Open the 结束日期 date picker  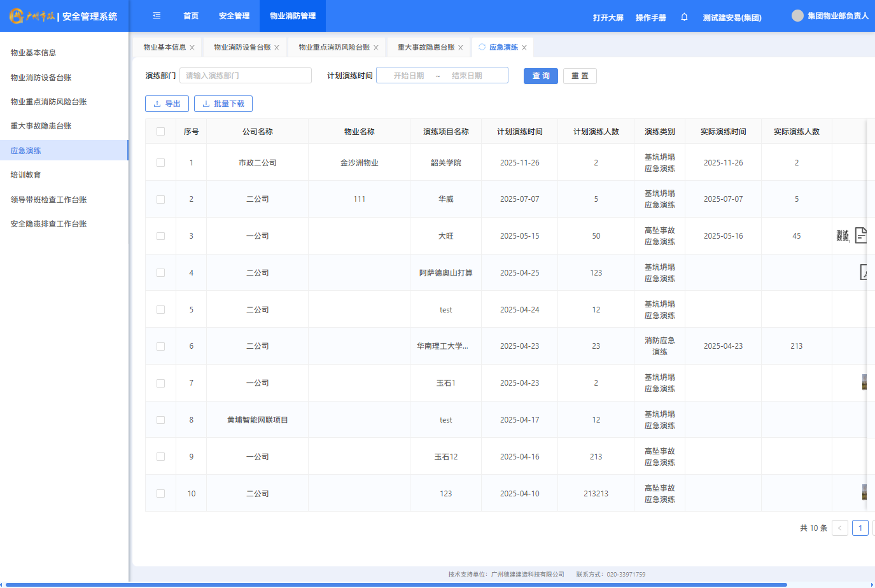(x=467, y=76)
